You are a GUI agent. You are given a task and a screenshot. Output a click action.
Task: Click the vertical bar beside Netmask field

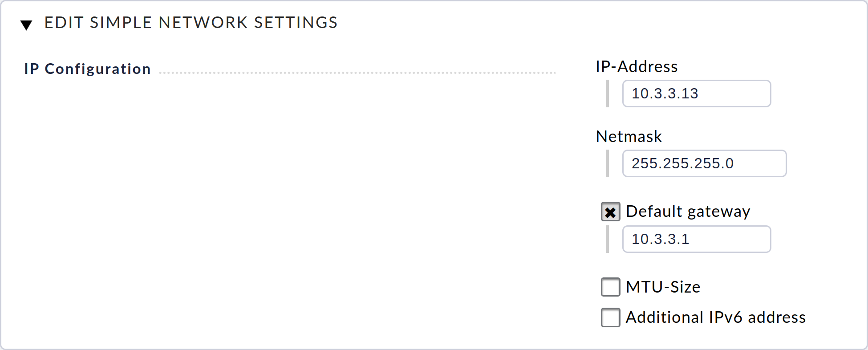tap(608, 163)
